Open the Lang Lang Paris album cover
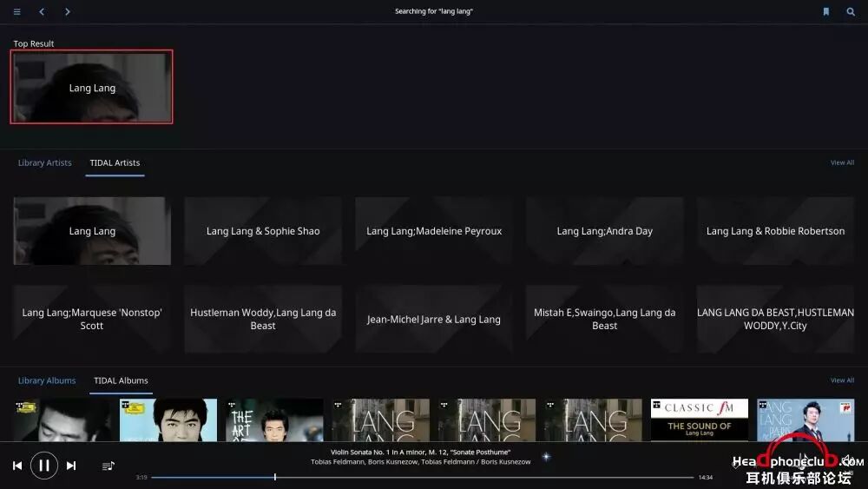 [x=806, y=420]
